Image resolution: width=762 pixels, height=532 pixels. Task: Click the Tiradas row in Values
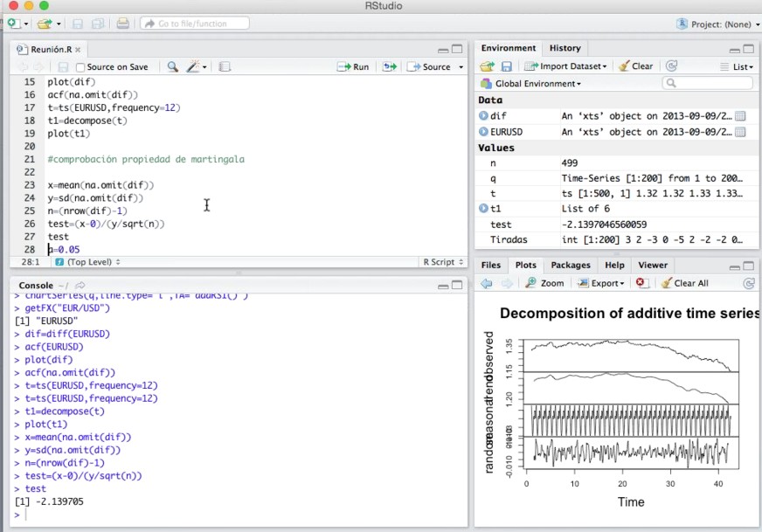click(616, 239)
